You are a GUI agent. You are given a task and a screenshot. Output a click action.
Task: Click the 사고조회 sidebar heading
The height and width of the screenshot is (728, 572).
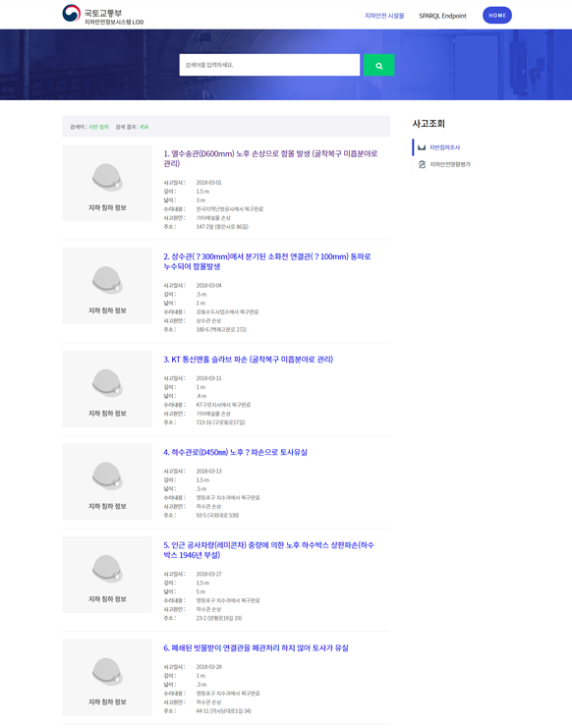point(429,124)
